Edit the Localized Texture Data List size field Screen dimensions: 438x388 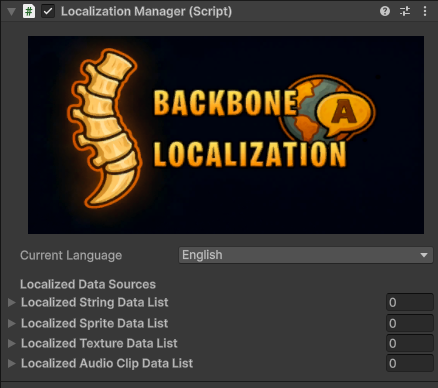[x=410, y=343]
